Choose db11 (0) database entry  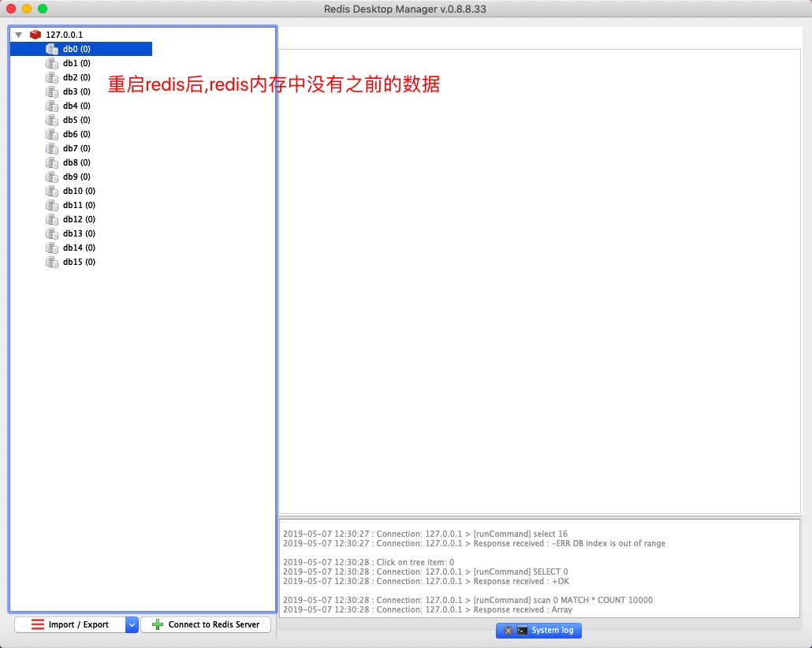click(80, 205)
